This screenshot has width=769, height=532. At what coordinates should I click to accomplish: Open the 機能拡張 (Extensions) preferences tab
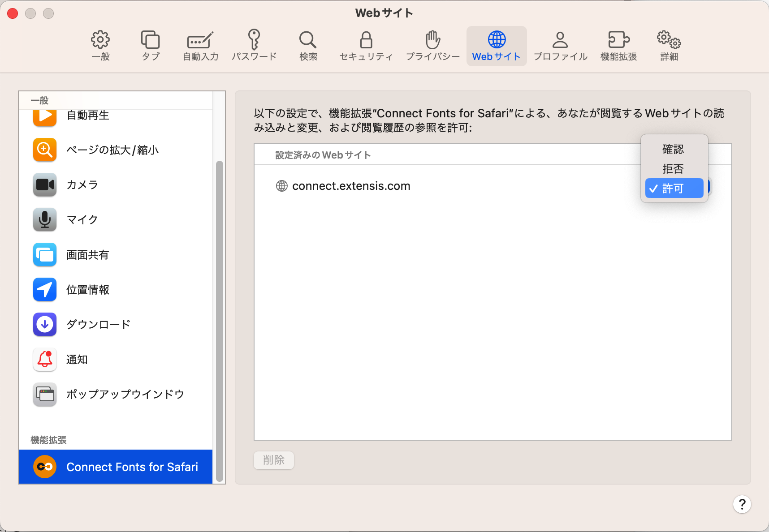619,46
